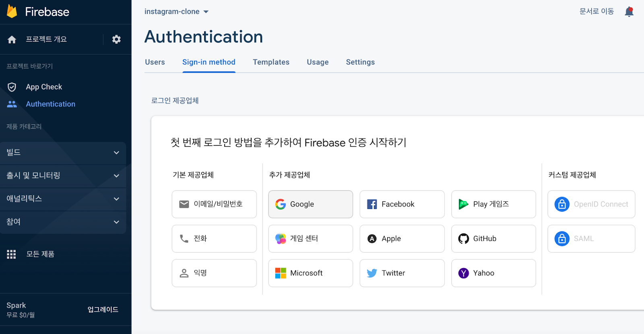Open 프로젝트 개요 in sidebar
The height and width of the screenshot is (334, 644).
tap(46, 39)
